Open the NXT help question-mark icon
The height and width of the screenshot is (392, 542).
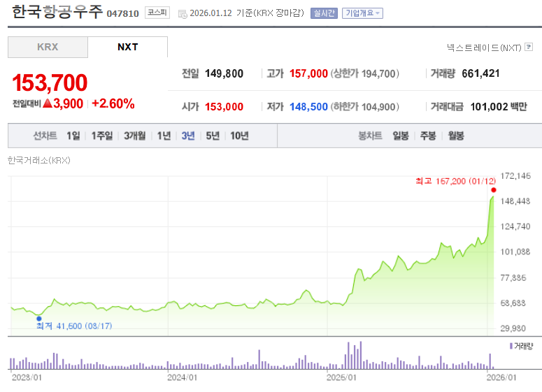coord(529,47)
